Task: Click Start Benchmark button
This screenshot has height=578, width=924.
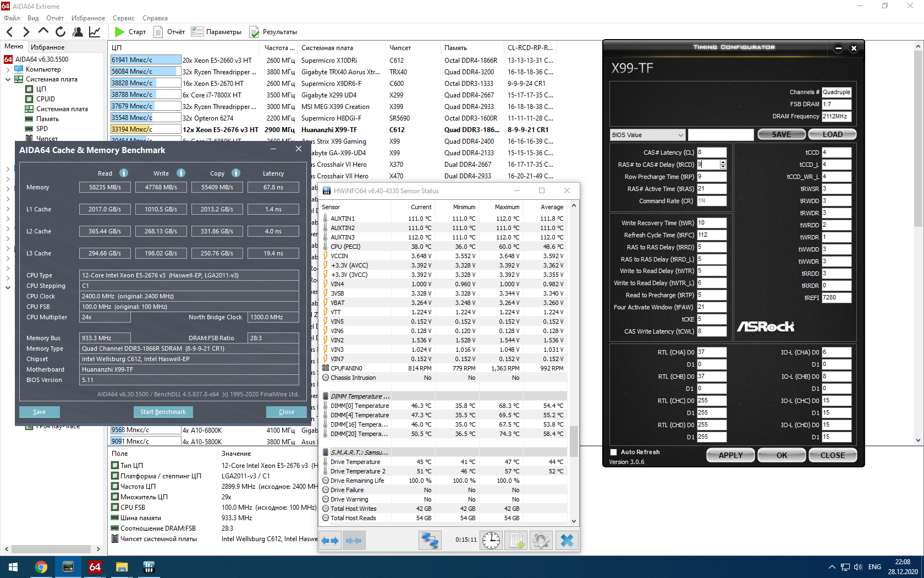Action: click(x=163, y=412)
